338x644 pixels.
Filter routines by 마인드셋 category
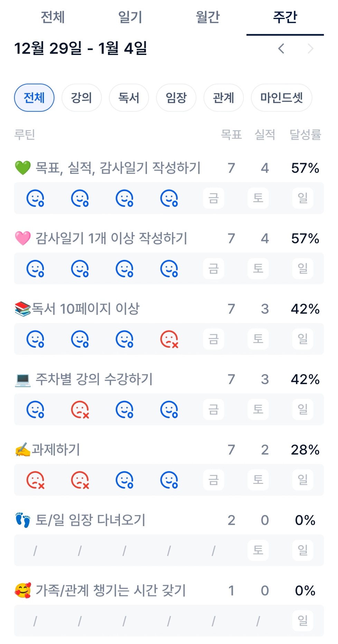pos(281,98)
